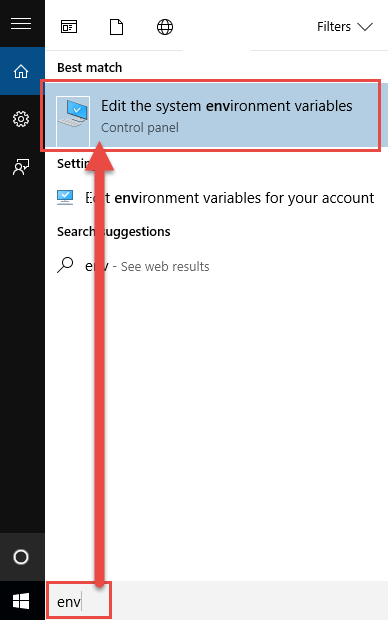Open the Filters dropdown label
This screenshot has height=620, width=388.
tap(334, 26)
